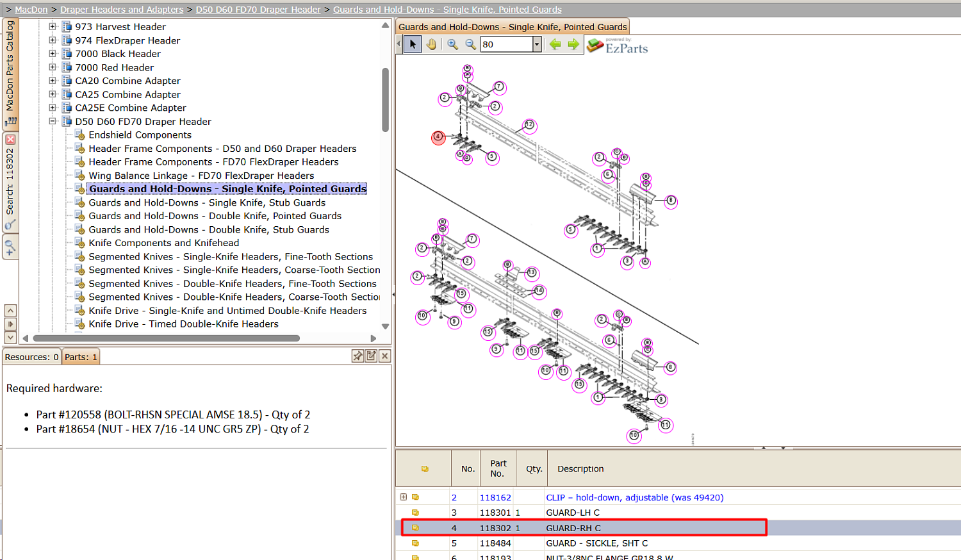Click the CA20 Combine Adapter book icon

point(67,81)
